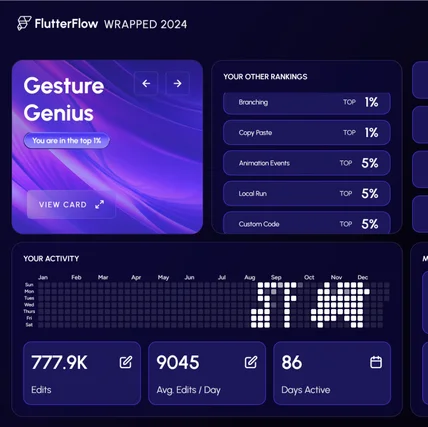The height and width of the screenshot is (427, 428).
Task: Click the Aug month label in activity chart
Action: point(250,278)
